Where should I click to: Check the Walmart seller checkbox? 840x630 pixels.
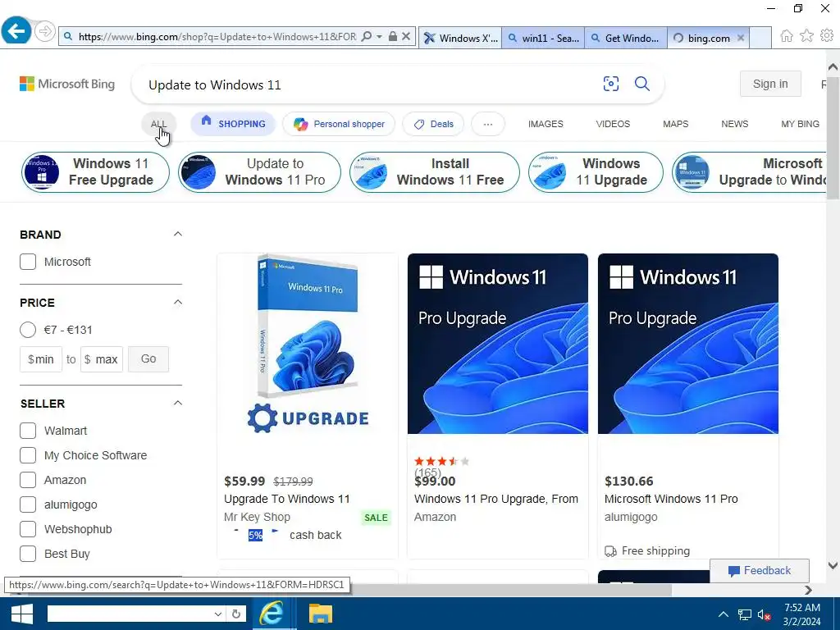pyautogui.click(x=28, y=431)
